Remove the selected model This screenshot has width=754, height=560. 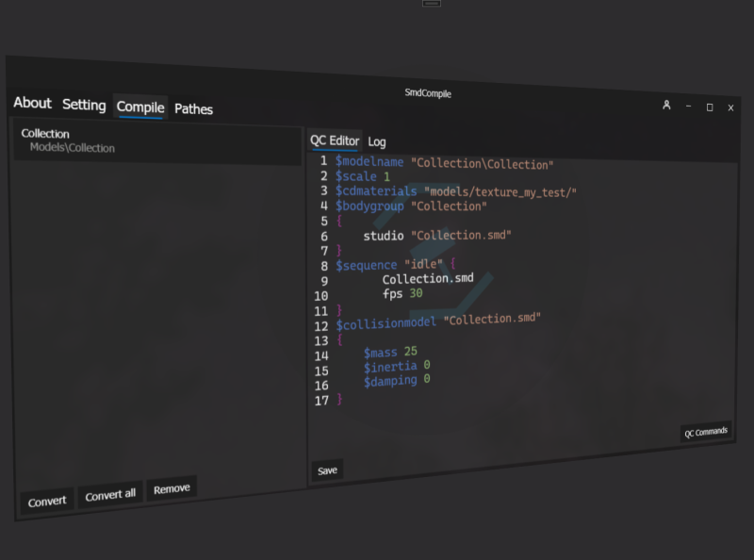coord(172,488)
